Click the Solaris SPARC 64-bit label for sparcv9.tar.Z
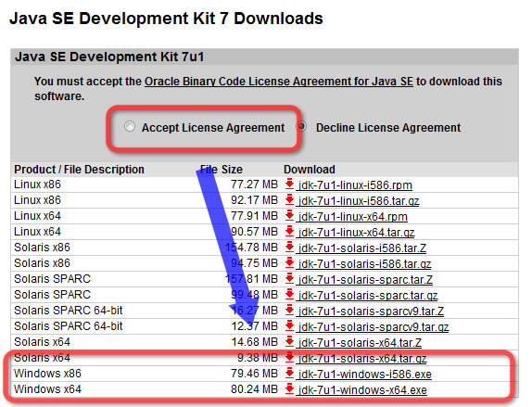This screenshot has height=407, width=532. pyautogui.click(x=69, y=311)
